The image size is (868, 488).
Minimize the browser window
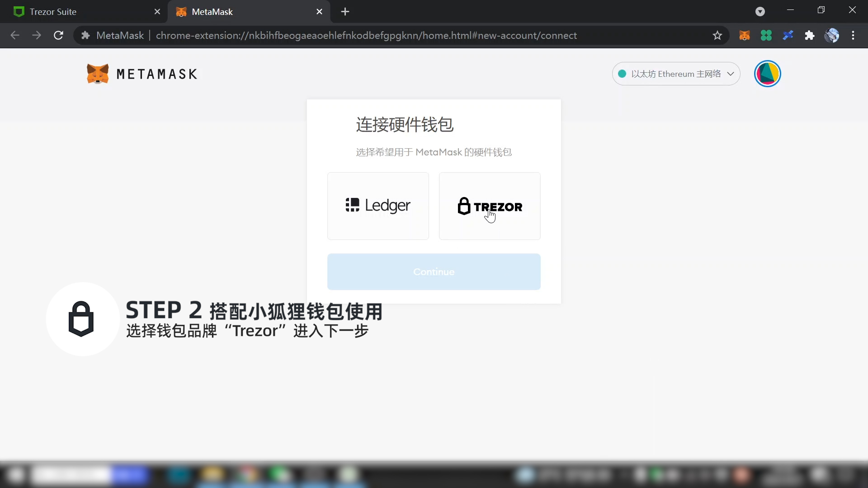(790, 10)
